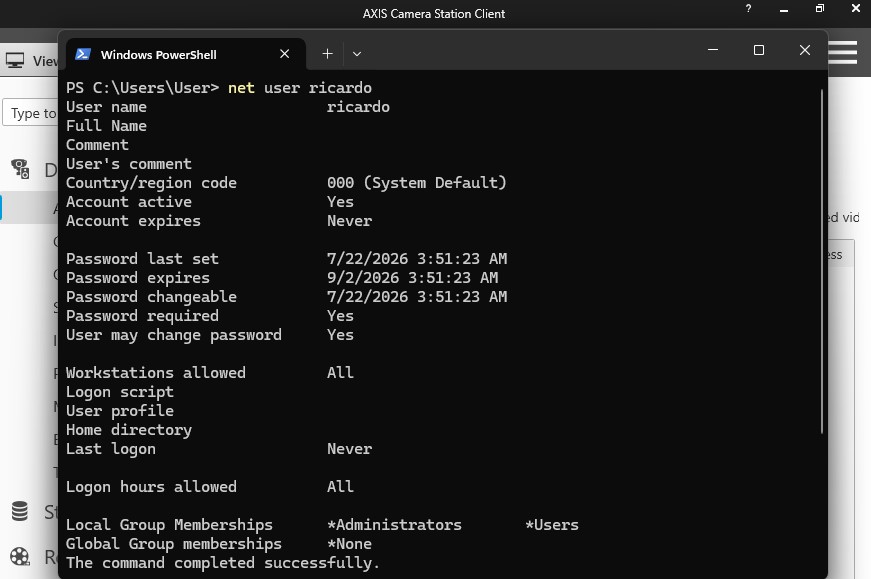Viewport: 871px width, 579px height.
Task: Click the AXIS Camera Station help question mark
Action: 748,8
